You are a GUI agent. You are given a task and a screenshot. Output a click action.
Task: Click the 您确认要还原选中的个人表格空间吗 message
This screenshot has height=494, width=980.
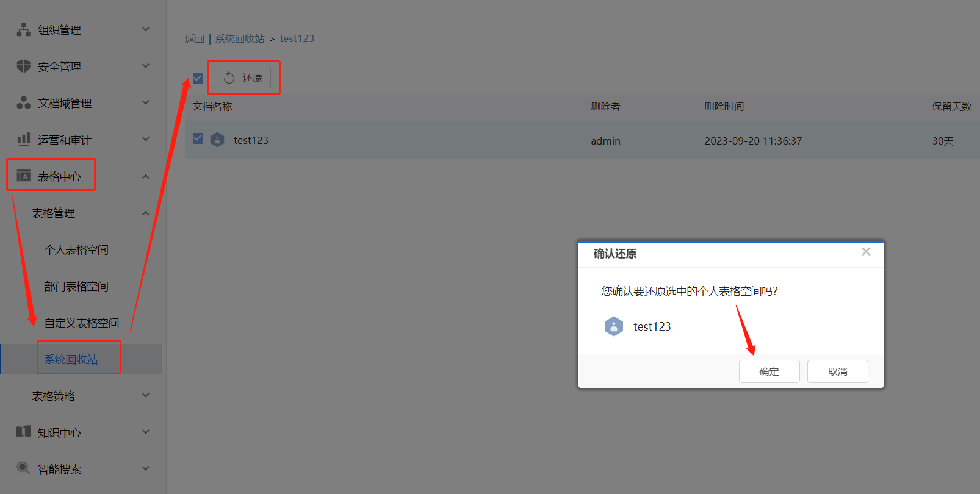(690, 291)
